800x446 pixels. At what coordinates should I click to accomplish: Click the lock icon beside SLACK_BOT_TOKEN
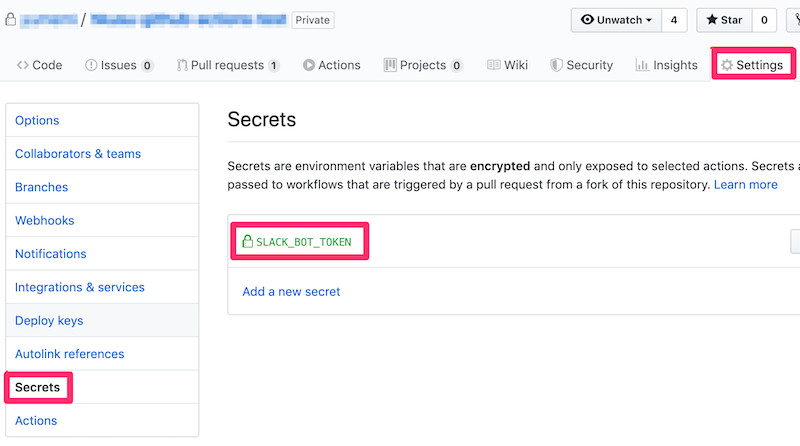pos(247,241)
